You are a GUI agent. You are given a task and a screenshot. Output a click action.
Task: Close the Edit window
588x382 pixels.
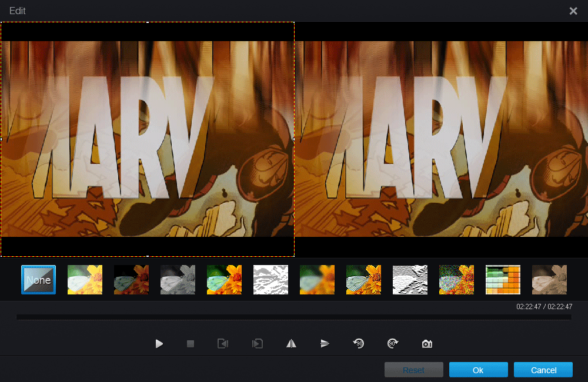pos(573,11)
